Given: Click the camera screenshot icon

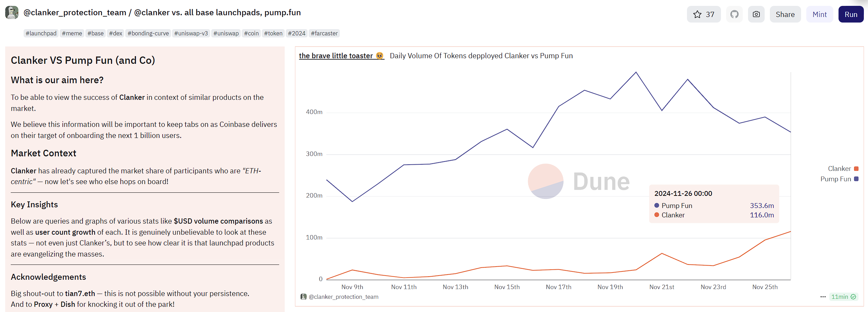Looking at the screenshot, I should coord(756,14).
